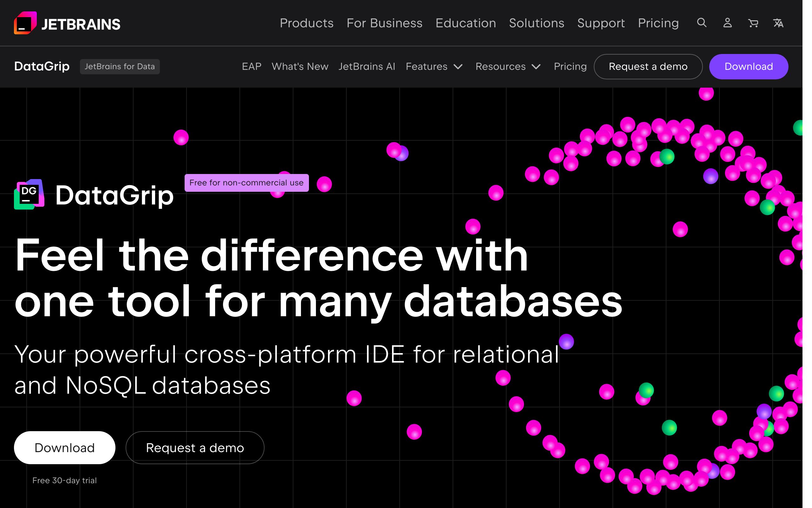
Task: Click Request a demo button in hero
Action: tap(195, 448)
